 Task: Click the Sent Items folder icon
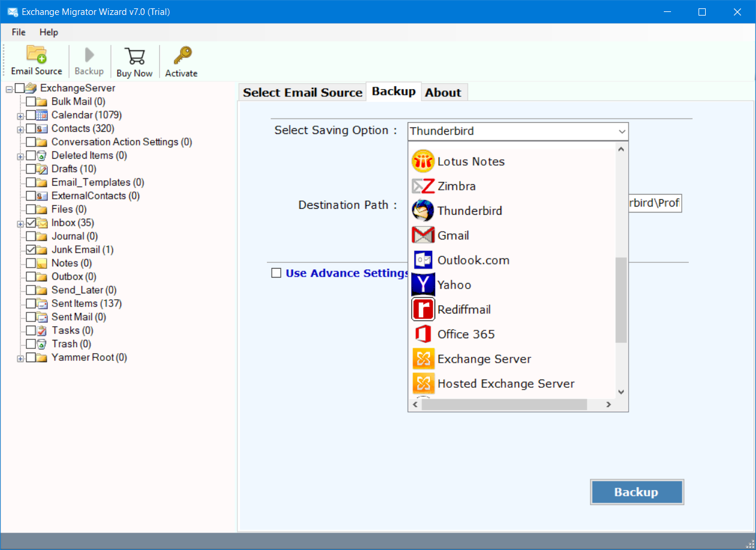click(x=42, y=303)
